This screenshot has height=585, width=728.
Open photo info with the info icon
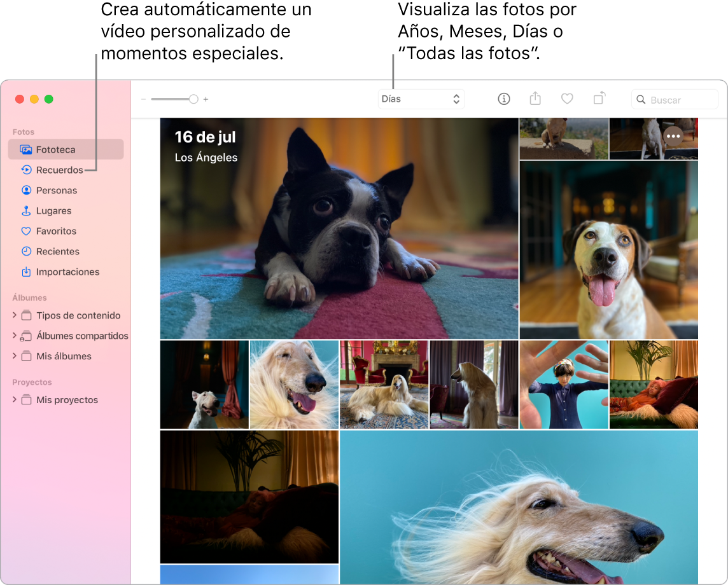point(503,99)
